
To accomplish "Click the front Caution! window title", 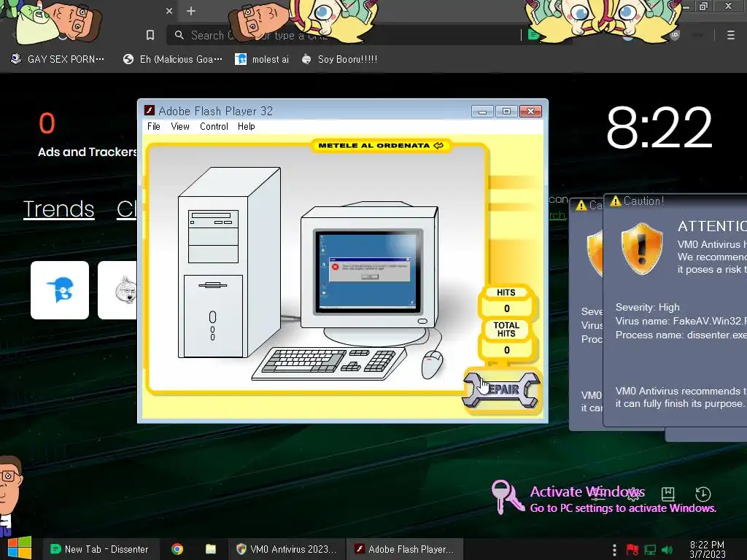I will click(x=643, y=201).
